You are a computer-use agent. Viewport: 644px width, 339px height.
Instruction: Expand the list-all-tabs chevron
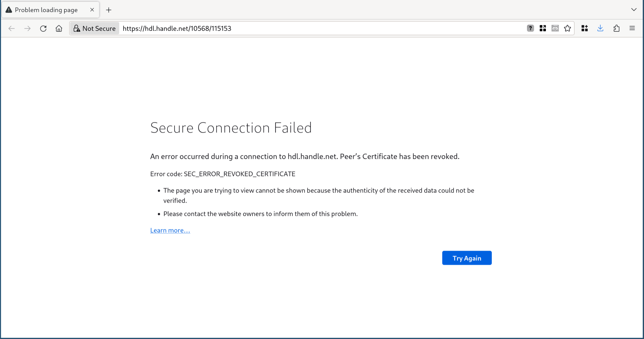coord(634,10)
